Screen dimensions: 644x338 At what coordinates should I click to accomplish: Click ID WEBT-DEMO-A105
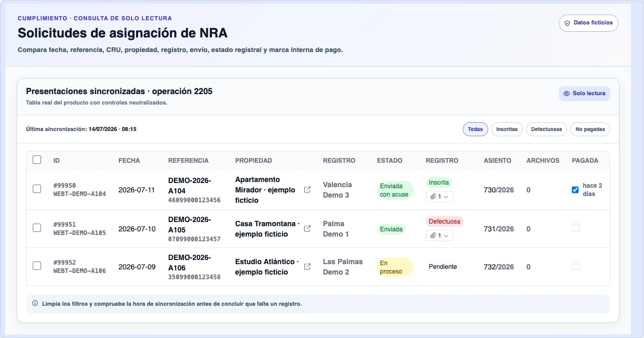point(79,233)
